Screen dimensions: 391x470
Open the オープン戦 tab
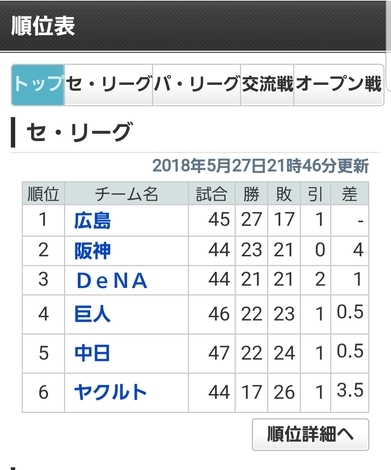coord(338,85)
